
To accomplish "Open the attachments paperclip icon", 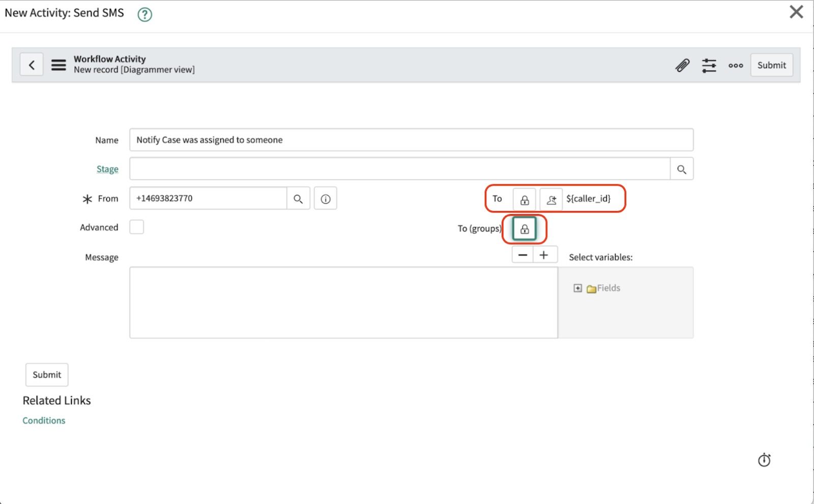I will tap(682, 65).
